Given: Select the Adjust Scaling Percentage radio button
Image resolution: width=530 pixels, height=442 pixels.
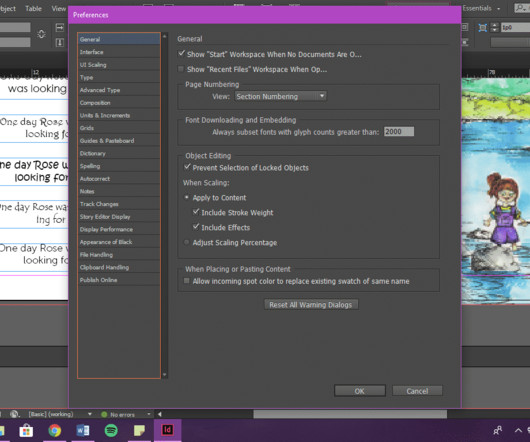Looking at the screenshot, I should (x=186, y=242).
